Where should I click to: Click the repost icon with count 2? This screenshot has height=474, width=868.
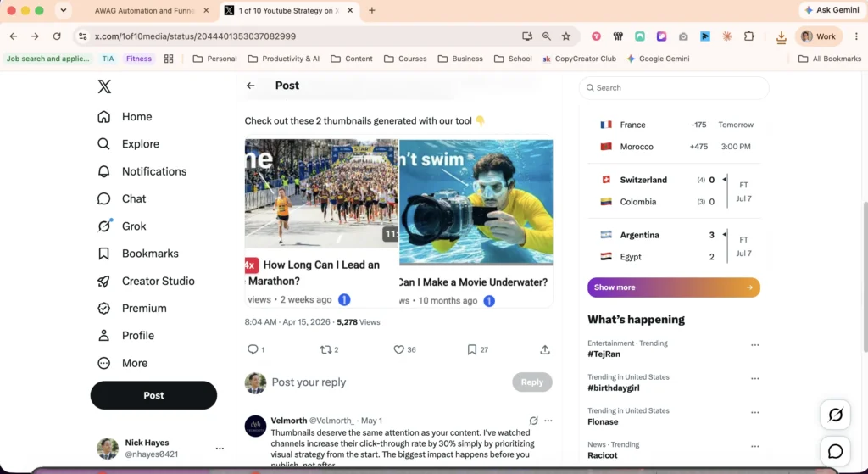tap(326, 349)
